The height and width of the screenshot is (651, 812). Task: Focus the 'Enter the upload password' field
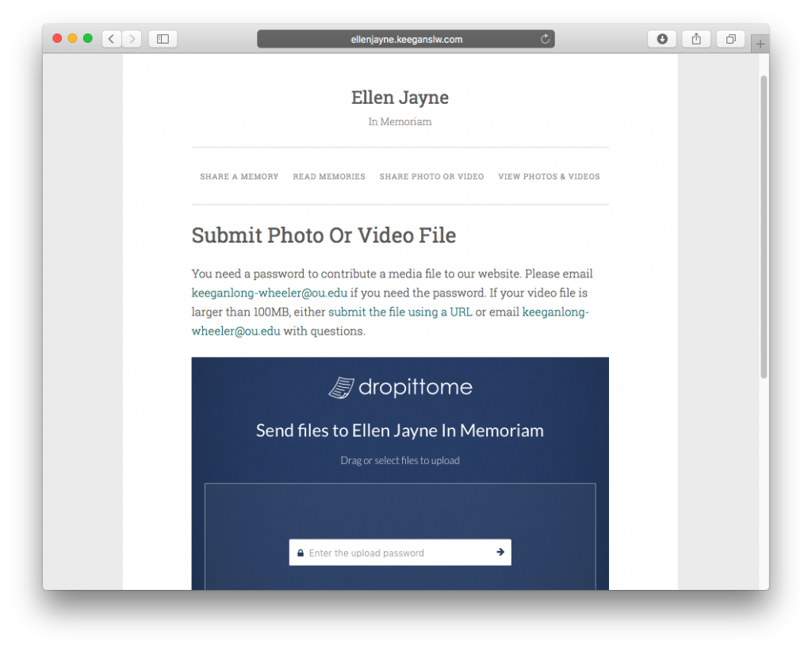coord(400,553)
